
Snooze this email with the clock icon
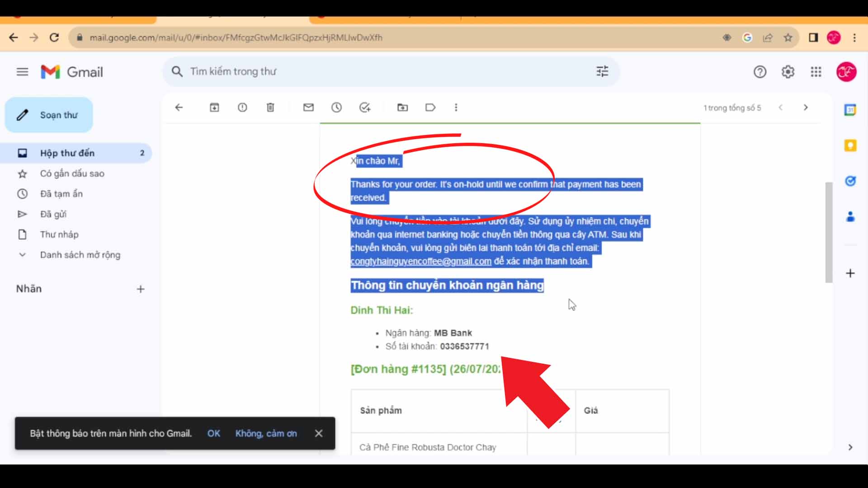coord(336,108)
